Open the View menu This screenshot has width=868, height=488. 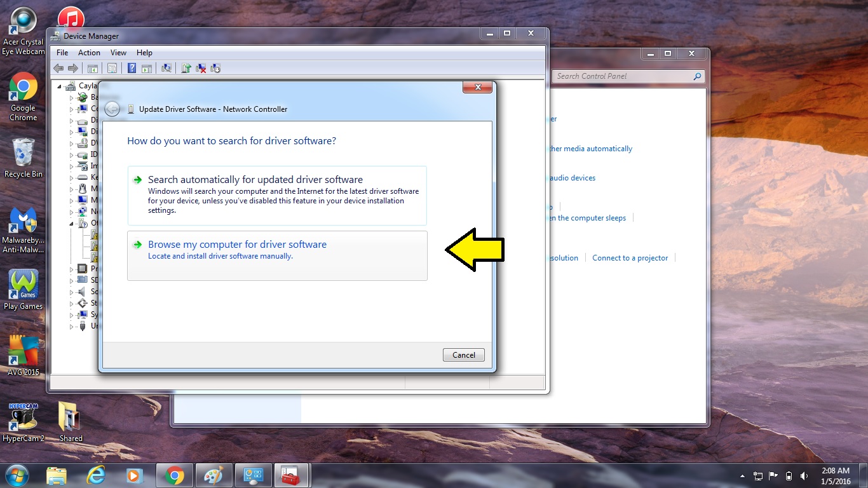pos(118,53)
